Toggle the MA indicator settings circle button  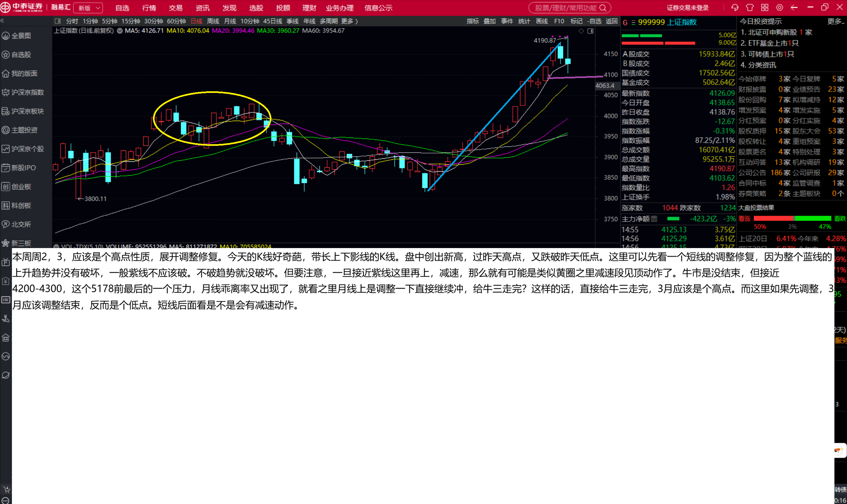[119, 30]
